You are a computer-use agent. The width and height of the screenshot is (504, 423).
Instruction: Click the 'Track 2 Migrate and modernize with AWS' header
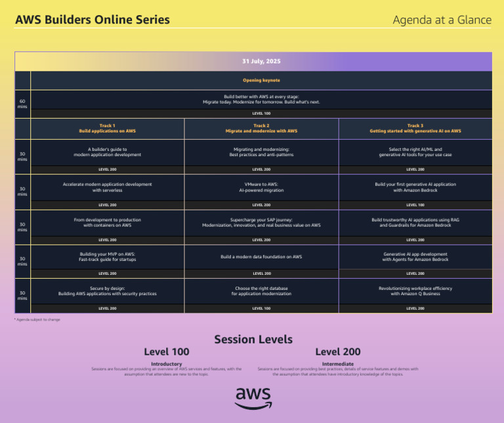[261, 129]
